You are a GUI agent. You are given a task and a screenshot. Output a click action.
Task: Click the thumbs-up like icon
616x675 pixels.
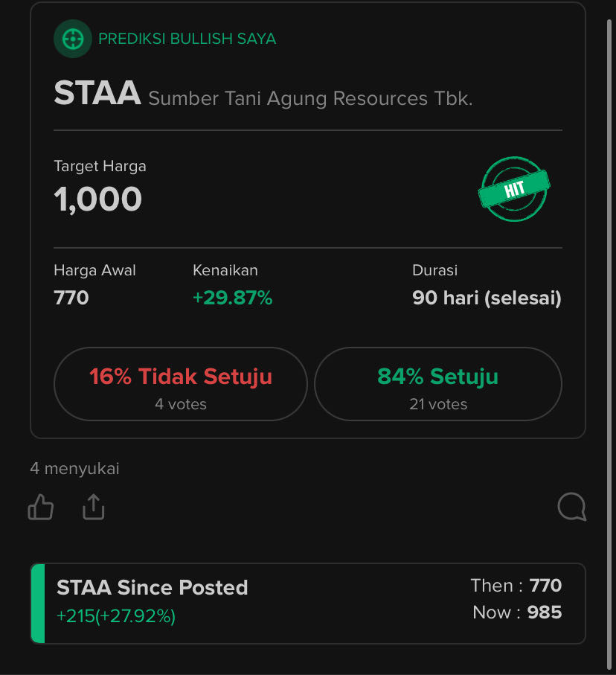click(x=40, y=507)
